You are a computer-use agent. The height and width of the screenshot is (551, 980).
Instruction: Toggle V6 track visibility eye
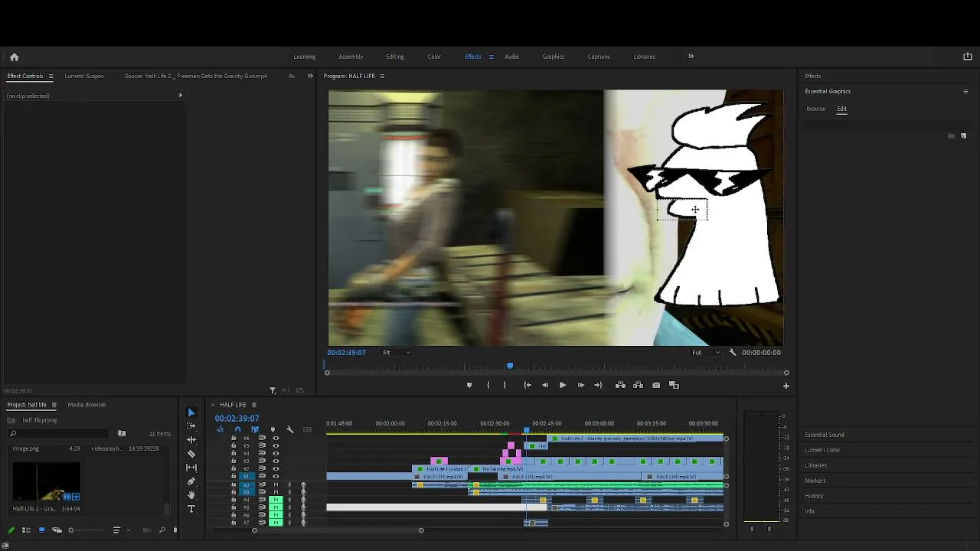[276, 438]
